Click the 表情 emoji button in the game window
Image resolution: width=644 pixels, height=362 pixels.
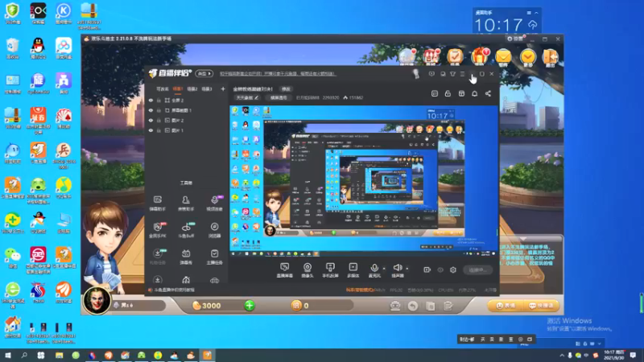point(506,306)
